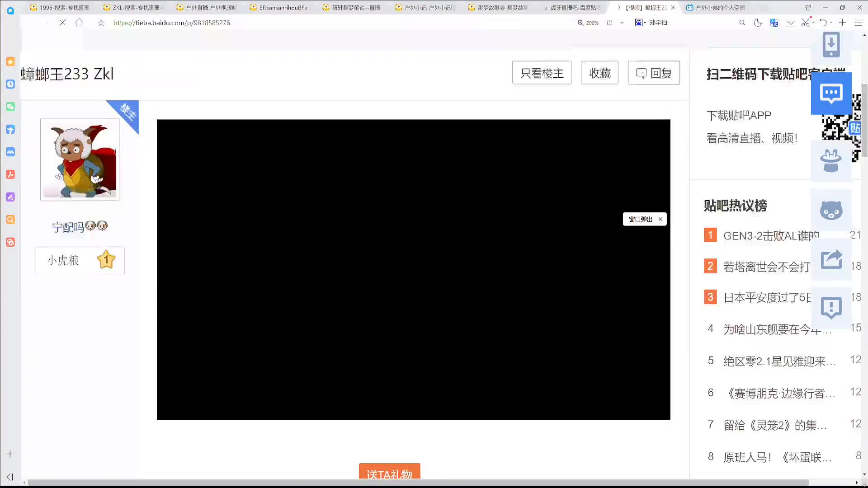This screenshot has height=488, width=868.
Task: Open hot topic 留给《灵笼2》的集
Action: [775, 425]
